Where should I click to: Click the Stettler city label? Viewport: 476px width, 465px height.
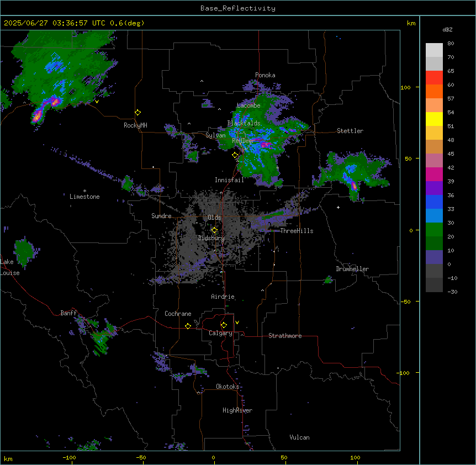pyautogui.click(x=350, y=131)
